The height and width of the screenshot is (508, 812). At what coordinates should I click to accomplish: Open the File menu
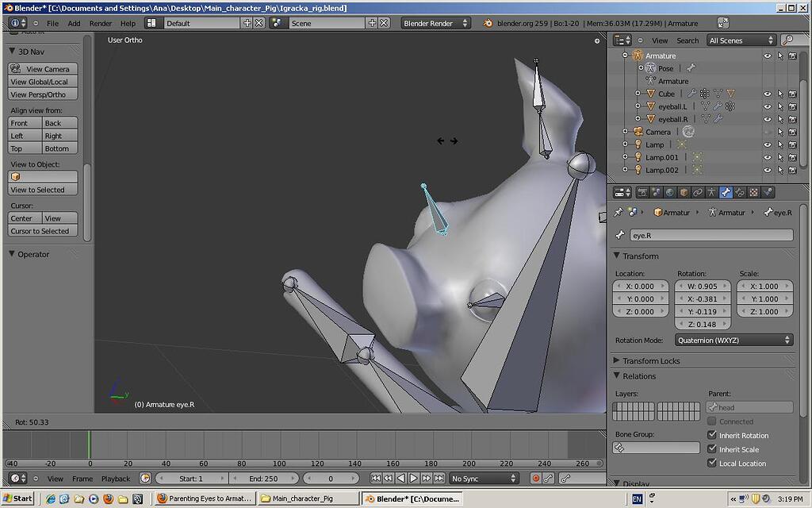click(53, 23)
